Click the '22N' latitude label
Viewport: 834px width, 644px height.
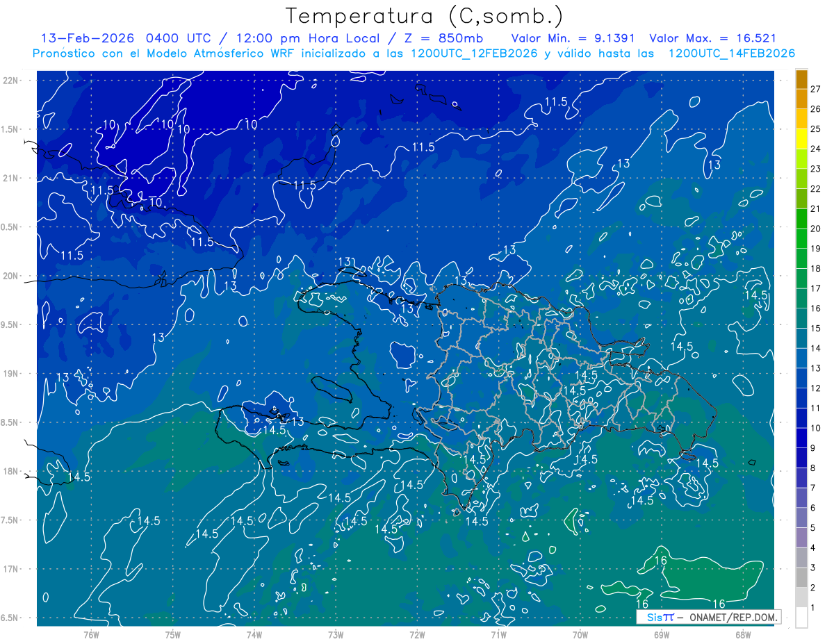pyautogui.click(x=10, y=81)
